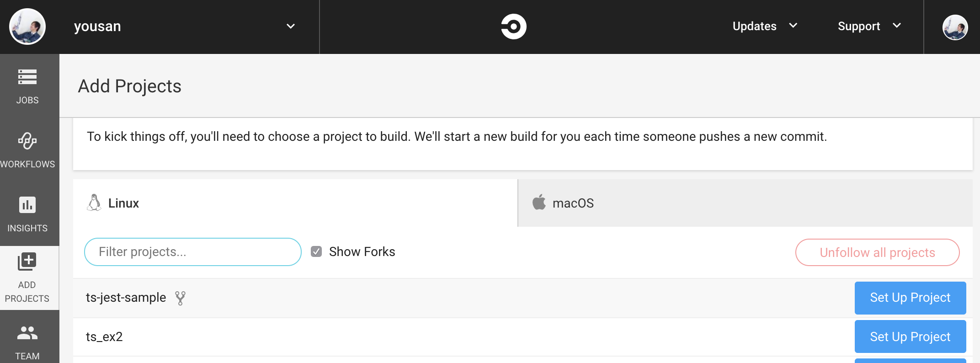Image resolution: width=980 pixels, height=363 pixels.
Task: Uncheck the Show Forks checkbox
Action: click(316, 251)
